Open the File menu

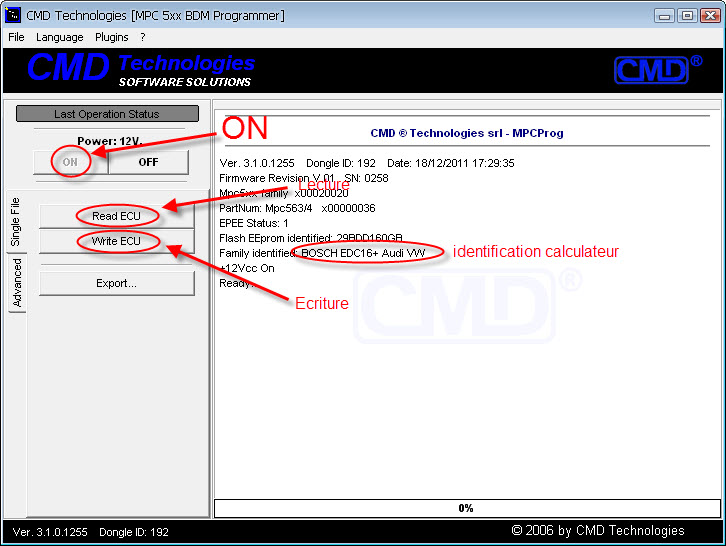(x=16, y=37)
